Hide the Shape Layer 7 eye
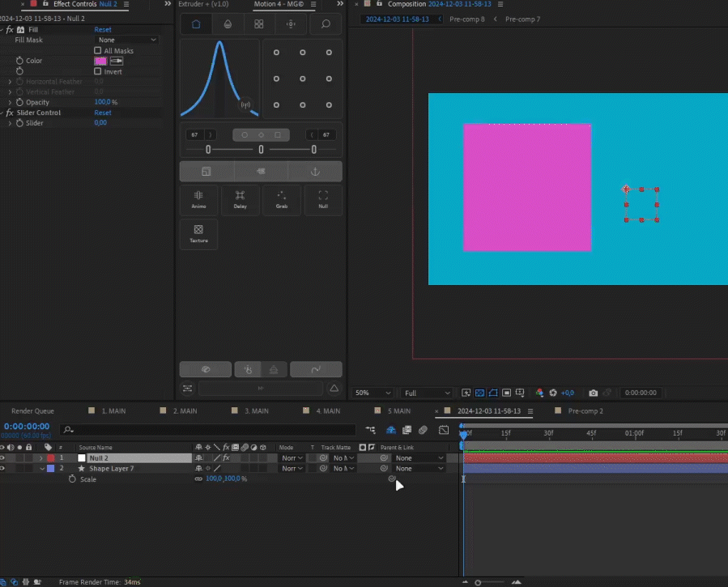Viewport: 728px width, 587px height. point(2,469)
